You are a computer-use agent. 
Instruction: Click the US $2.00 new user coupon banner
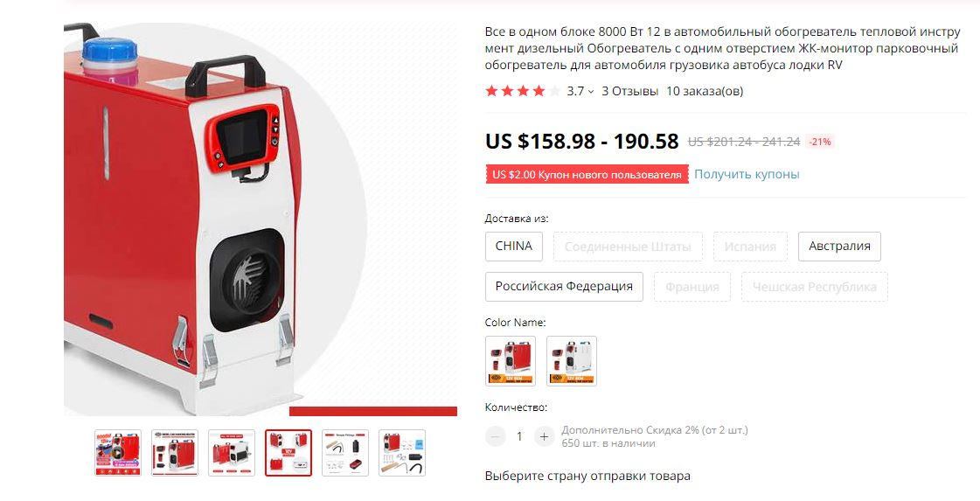tap(587, 175)
